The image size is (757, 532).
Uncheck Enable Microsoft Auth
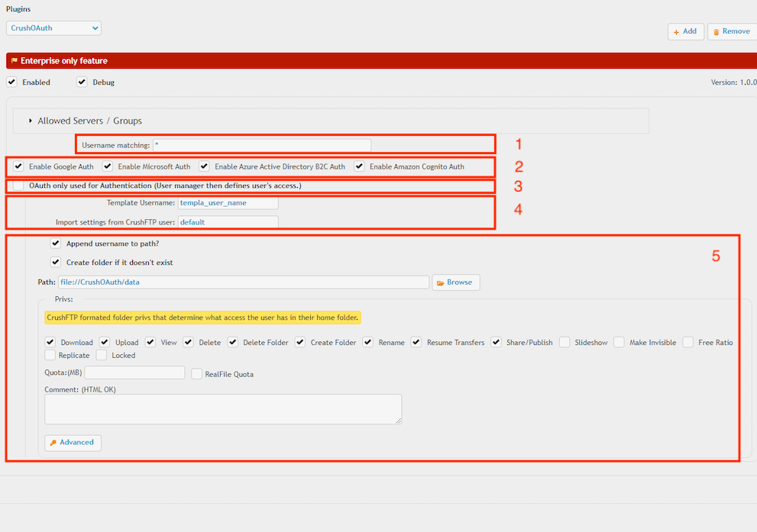pos(108,166)
